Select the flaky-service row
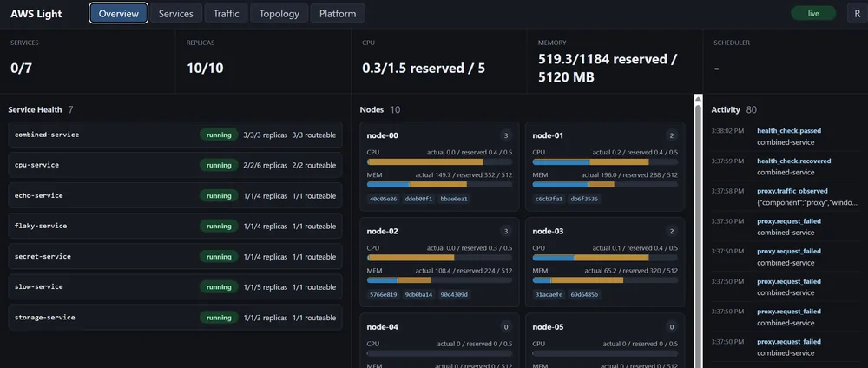Image resolution: width=868 pixels, height=368 pixels. pos(175,226)
